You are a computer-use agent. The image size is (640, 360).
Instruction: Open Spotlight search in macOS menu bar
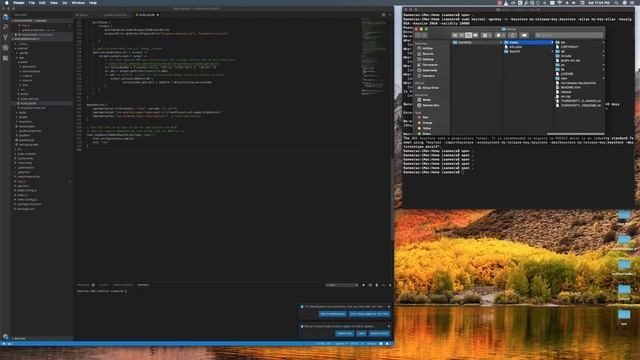click(x=616, y=3)
